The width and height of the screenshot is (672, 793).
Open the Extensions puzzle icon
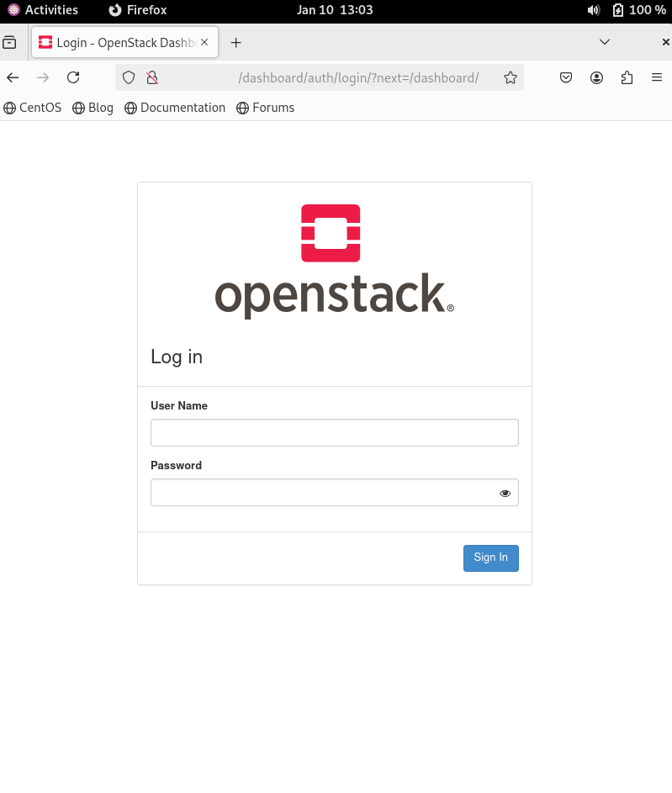click(627, 77)
